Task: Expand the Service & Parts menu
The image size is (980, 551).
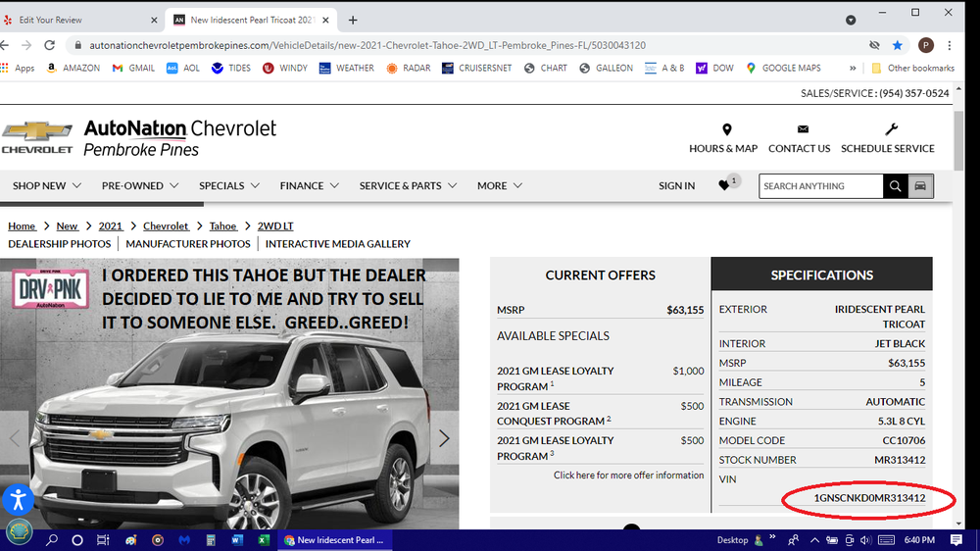Action: (408, 185)
